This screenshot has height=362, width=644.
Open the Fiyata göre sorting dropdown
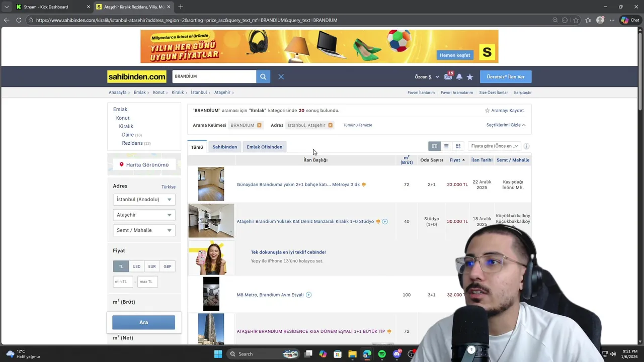494,146
